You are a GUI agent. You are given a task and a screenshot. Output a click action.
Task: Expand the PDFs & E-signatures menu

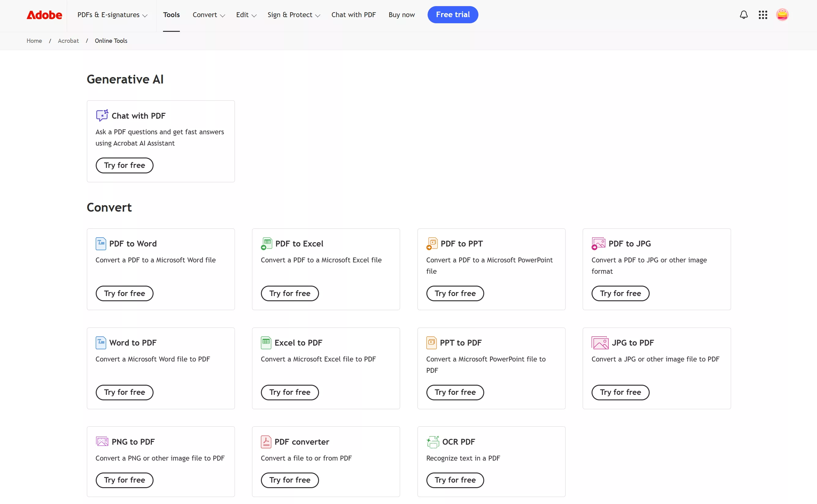[112, 15]
